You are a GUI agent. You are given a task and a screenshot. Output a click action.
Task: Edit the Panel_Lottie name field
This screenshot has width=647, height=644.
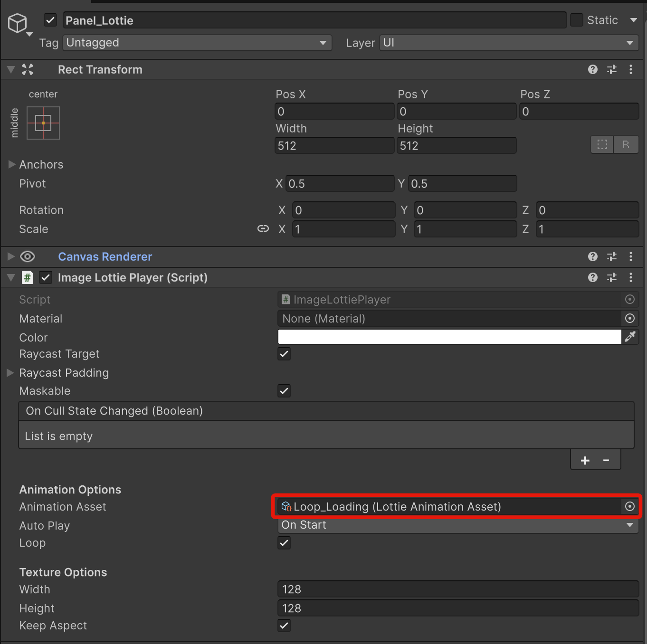(x=314, y=20)
